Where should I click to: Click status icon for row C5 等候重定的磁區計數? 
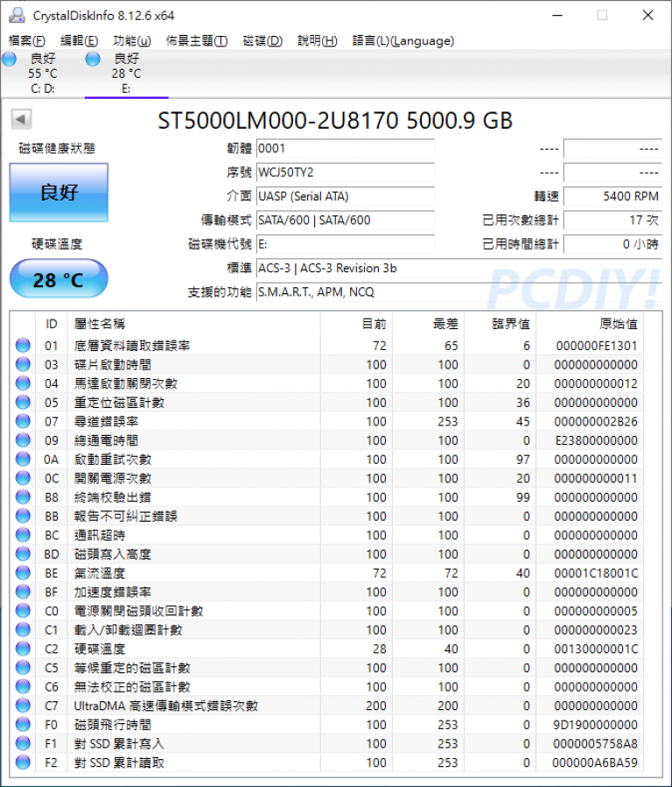click(x=23, y=668)
